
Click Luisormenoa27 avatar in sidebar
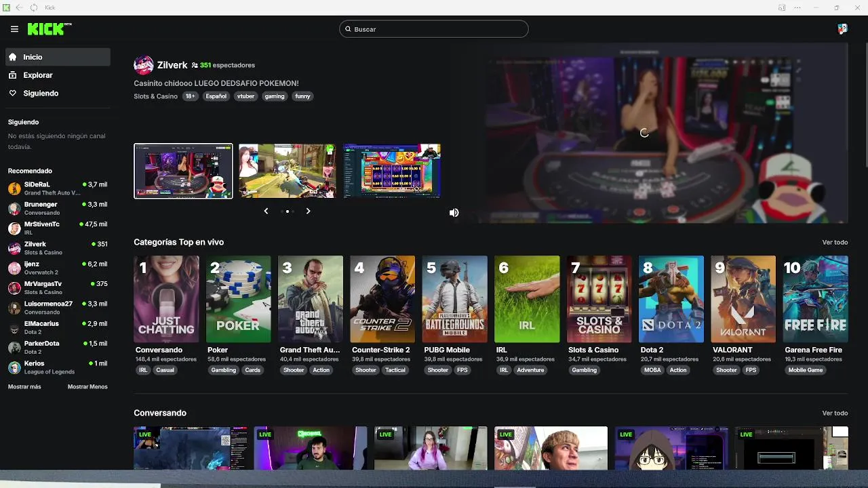pyautogui.click(x=14, y=308)
